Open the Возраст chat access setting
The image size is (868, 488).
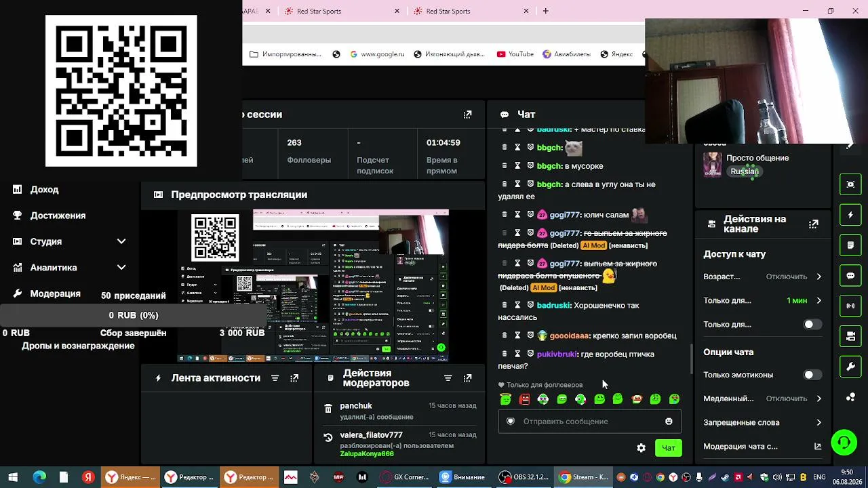coord(762,277)
